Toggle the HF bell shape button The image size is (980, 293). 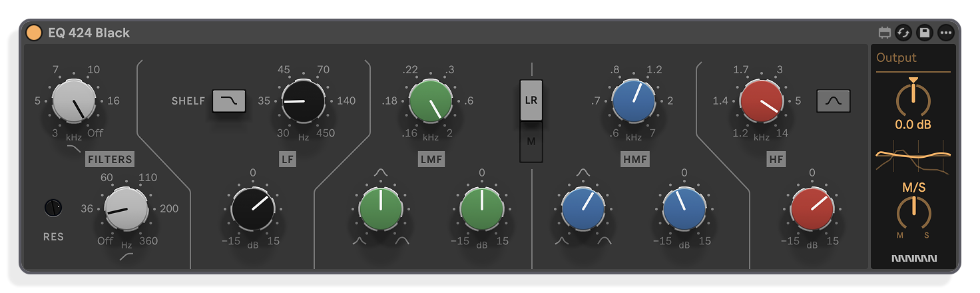click(x=834, y=101)
